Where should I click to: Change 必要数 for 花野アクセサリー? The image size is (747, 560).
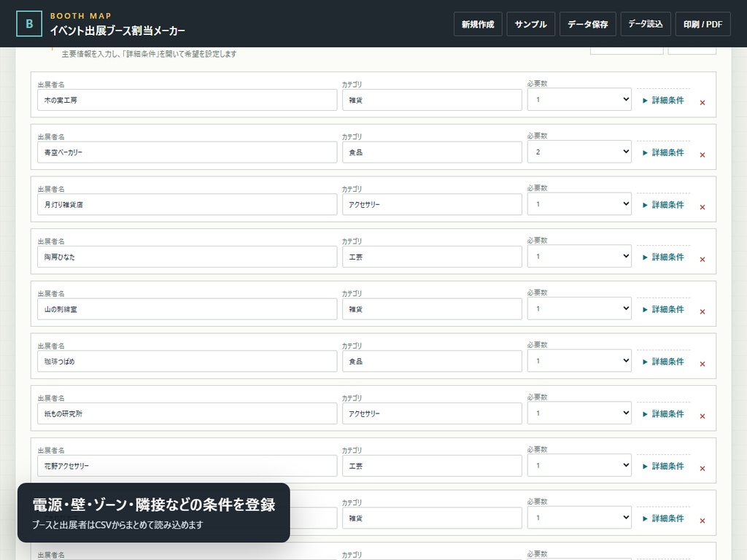tap(579, 465)
